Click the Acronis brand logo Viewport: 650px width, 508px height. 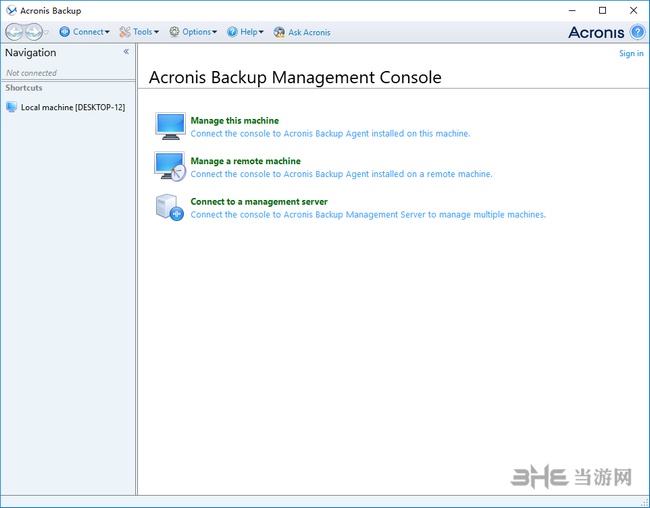[x=596, y=32]
